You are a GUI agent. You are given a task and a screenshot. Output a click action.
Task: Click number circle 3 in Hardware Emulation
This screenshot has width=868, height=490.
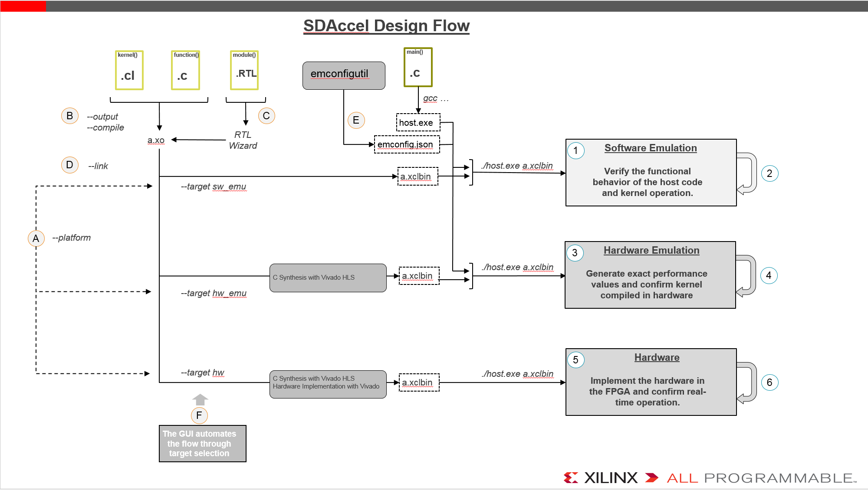pos(575,253)
